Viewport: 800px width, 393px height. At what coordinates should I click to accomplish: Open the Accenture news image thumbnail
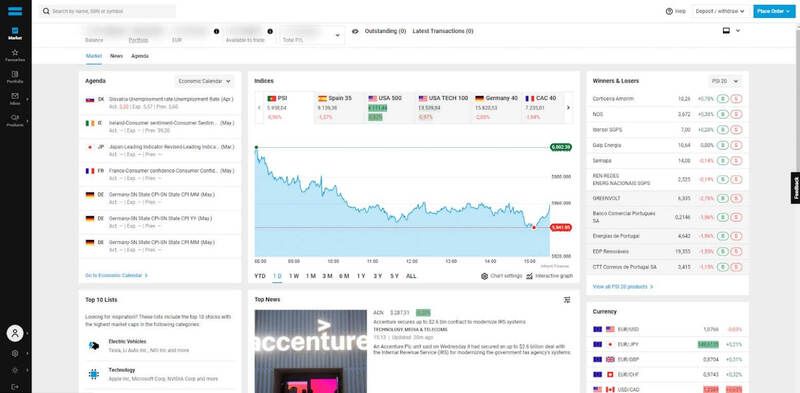tap(311, 351)
